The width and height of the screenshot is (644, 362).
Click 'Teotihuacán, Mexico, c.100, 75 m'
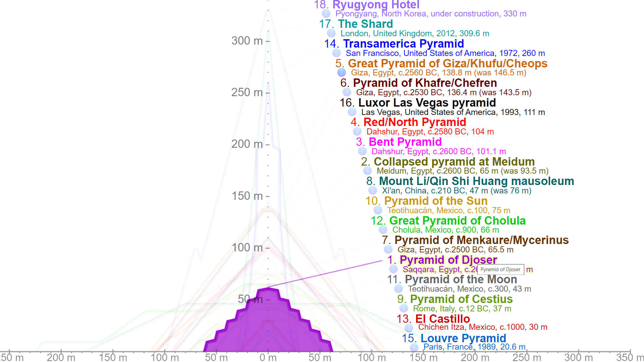point(449,210)
